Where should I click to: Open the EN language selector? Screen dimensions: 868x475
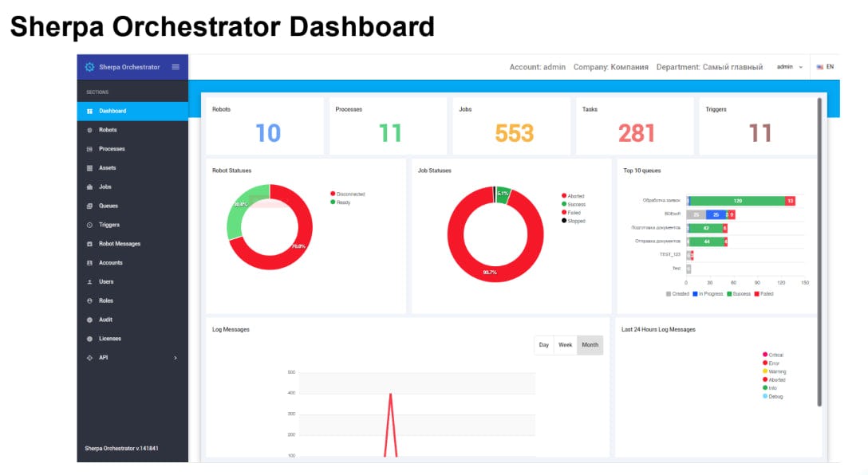[x=827, y=67]
